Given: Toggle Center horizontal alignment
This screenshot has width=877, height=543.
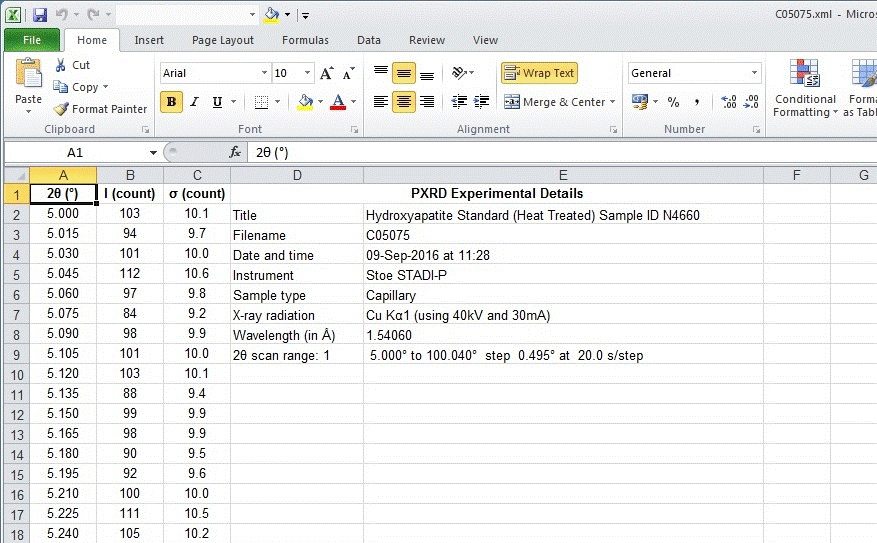Looking at the screenshot, I should [403, 101].
